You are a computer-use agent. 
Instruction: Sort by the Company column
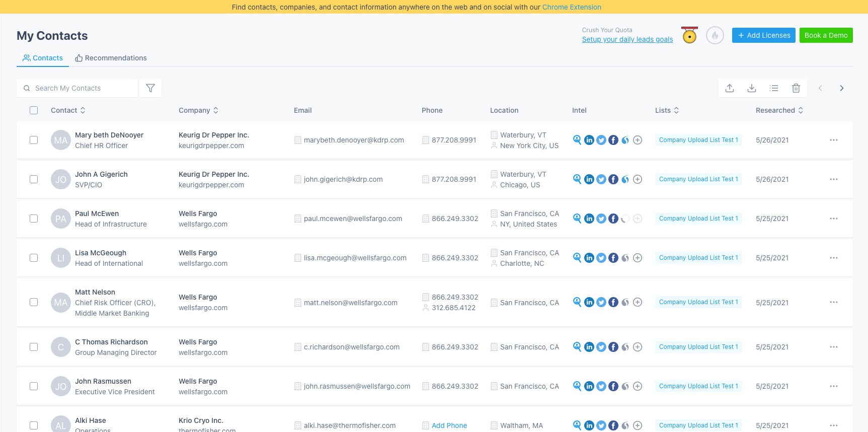tap(198, 110)
